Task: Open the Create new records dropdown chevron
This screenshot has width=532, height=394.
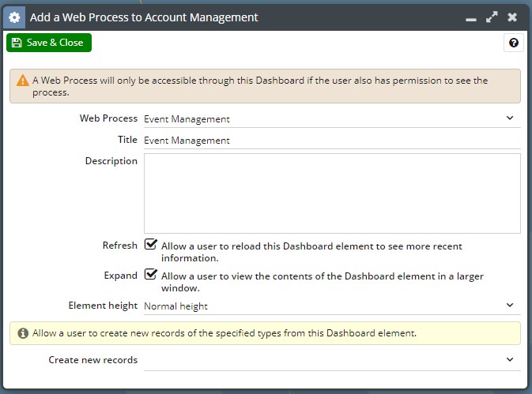Action: [x=510, y=359]
